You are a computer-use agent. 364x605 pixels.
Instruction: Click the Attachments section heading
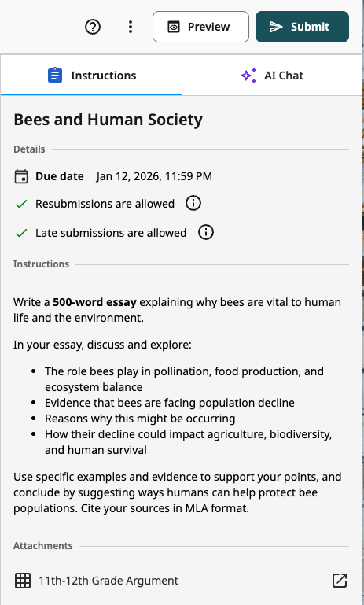pos(42,545)
